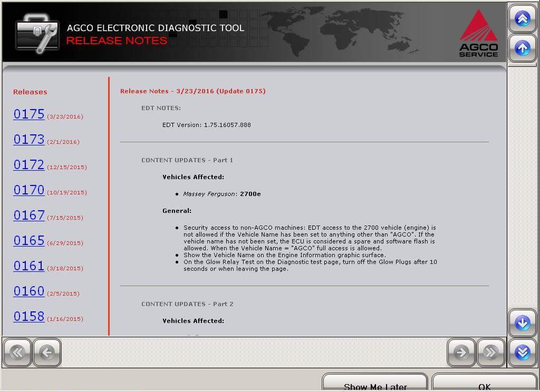Open release 0167 notes
This screenshot has width=540, height=392.
(29, 215)
